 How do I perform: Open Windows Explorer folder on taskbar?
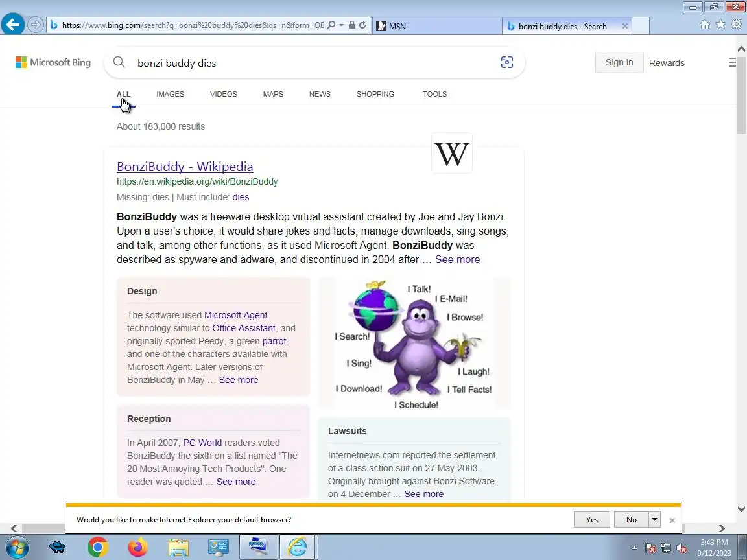point(178,548)
